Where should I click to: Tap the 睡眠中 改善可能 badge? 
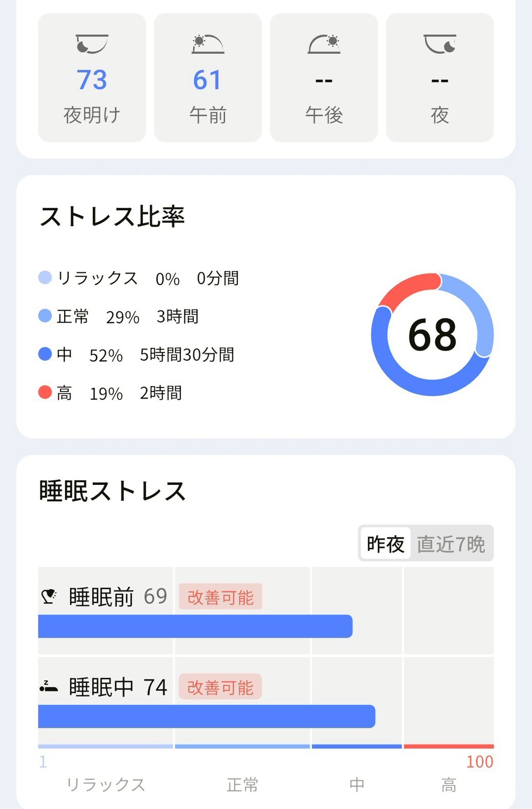(220, 687)
